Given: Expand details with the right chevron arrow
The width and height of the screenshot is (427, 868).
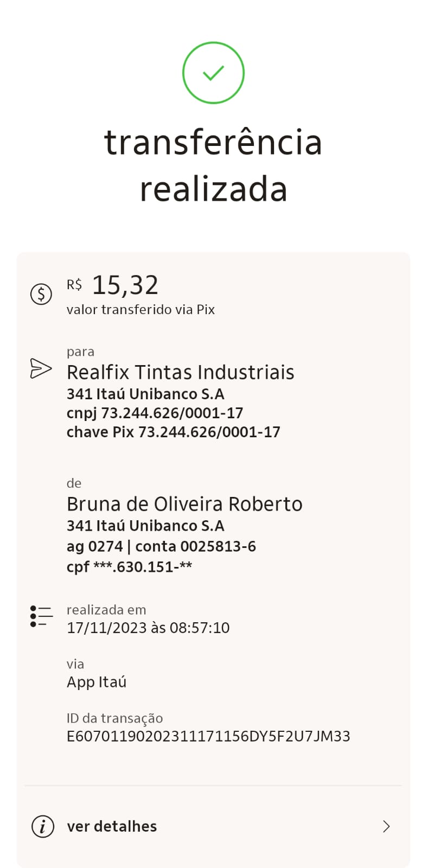Looking at the screenshot, I should click(x=386, y=826).
